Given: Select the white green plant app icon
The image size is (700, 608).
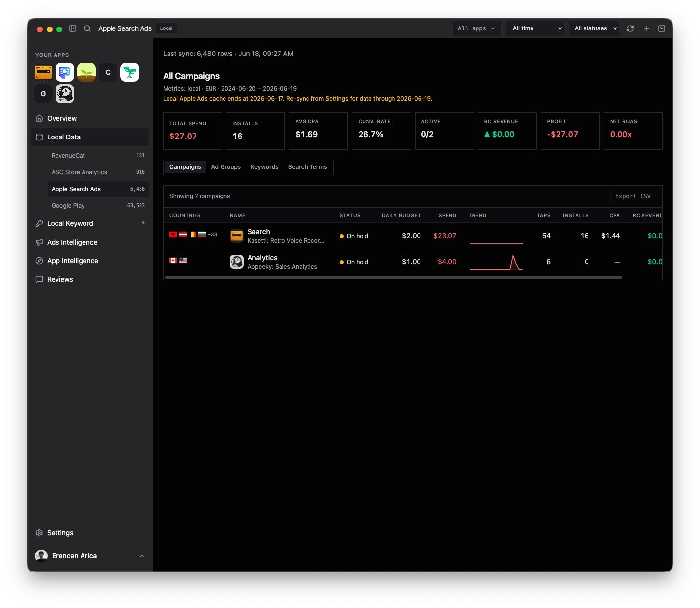Looking at the screenshot, I should click(x=130, y=72).
